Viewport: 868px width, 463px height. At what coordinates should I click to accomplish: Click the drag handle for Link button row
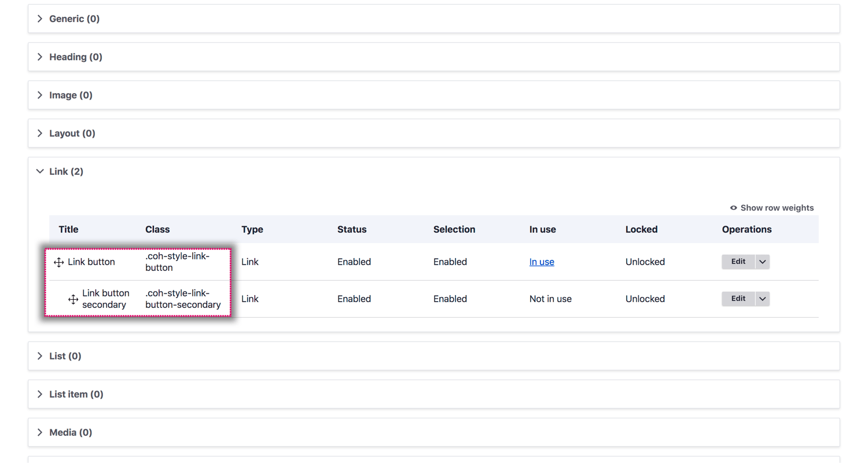coord(58,262)
